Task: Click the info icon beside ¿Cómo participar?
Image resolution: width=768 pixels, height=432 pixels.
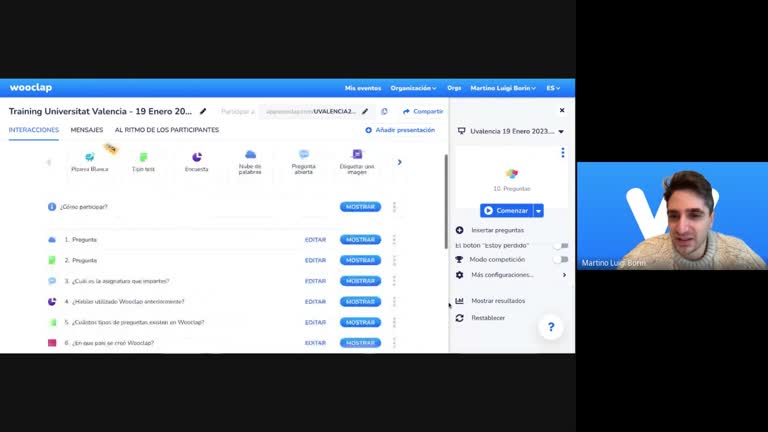Action: (52, 207)
